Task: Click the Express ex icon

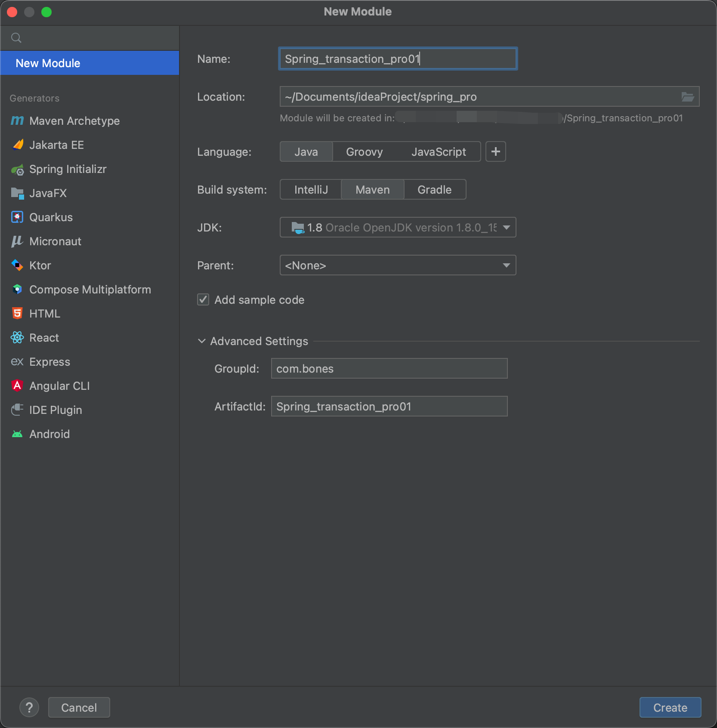Action: click(x=17, y=362)
